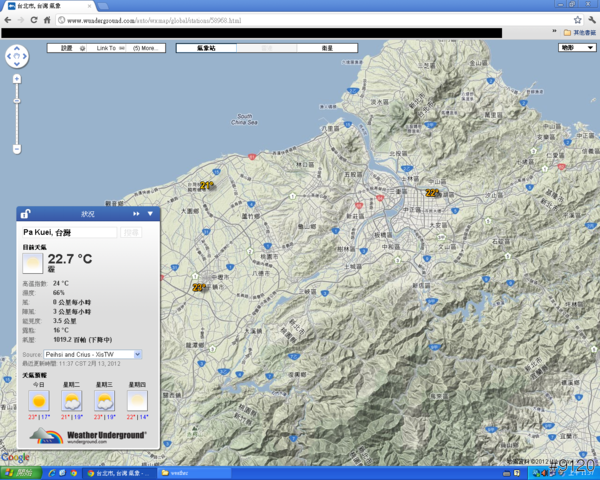Open the terrain map type dropdown
Viewport: 600px width, 480px height.
578,47
